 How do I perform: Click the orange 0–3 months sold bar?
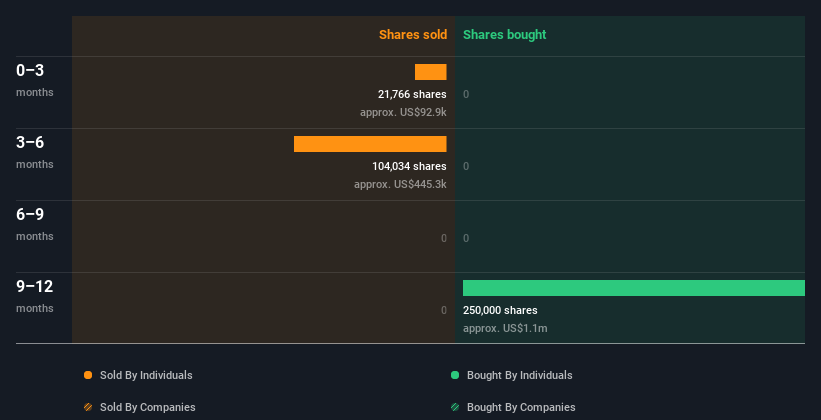(430, 72)
